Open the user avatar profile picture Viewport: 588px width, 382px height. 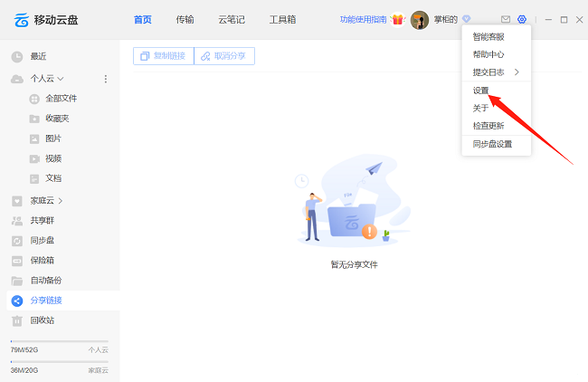click(420, 19)
